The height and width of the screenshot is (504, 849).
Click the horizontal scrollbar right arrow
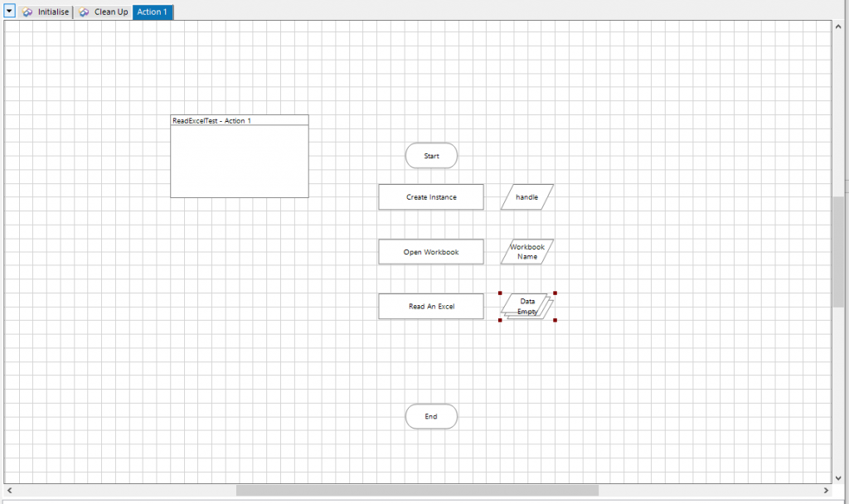pos(826,491)
